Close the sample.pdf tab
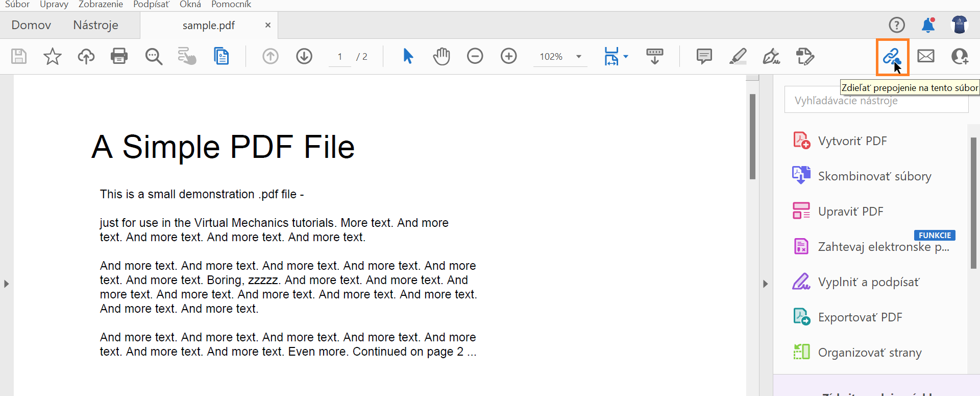 pyautogui.click(x=268, y=25)
